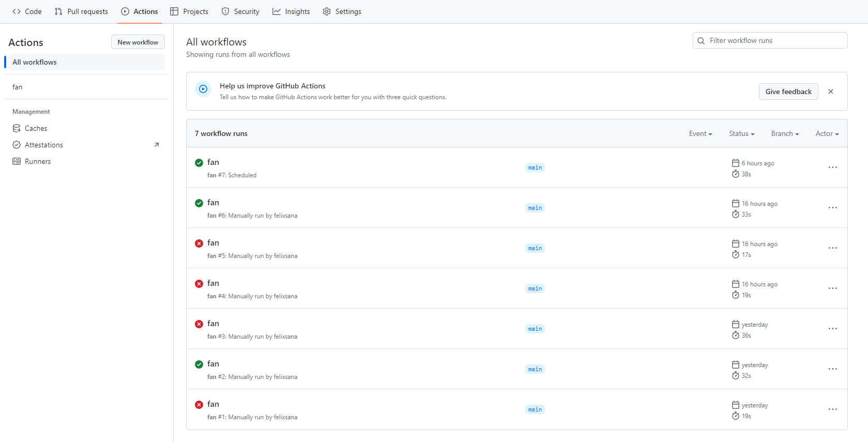Click the Attestations verified icon
The width and height of the screenshot is (868, 442).
coord(17,145)
